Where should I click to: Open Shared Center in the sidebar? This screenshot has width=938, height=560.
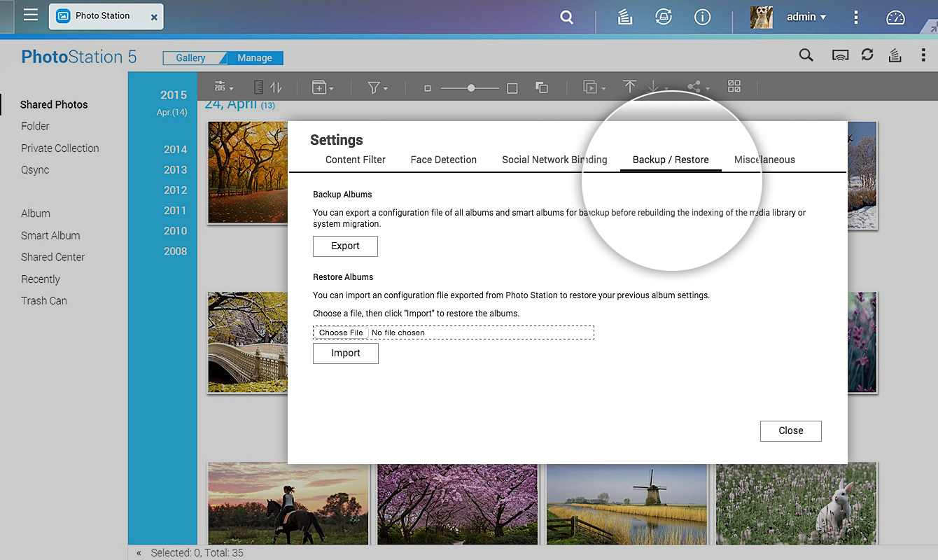(52, 257)
